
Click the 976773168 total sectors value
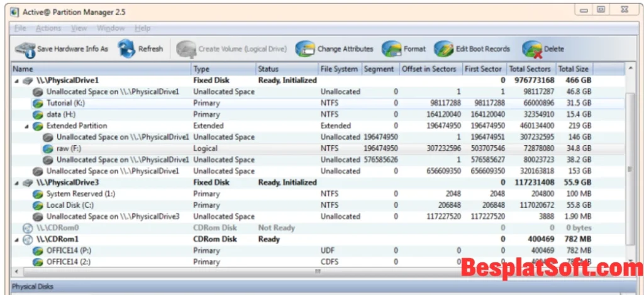(535, 81)
